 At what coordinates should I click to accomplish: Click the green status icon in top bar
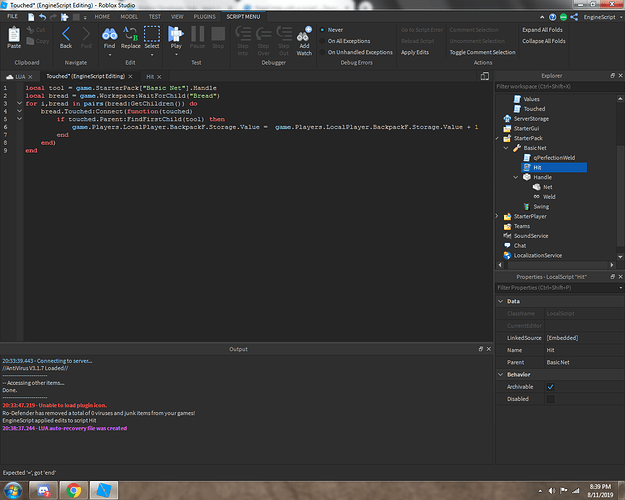[x=563, y=17]
